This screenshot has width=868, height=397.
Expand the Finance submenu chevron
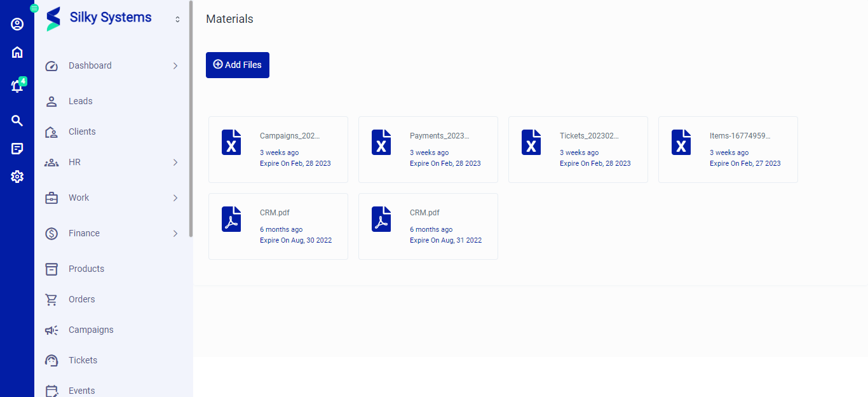[175, 234]
